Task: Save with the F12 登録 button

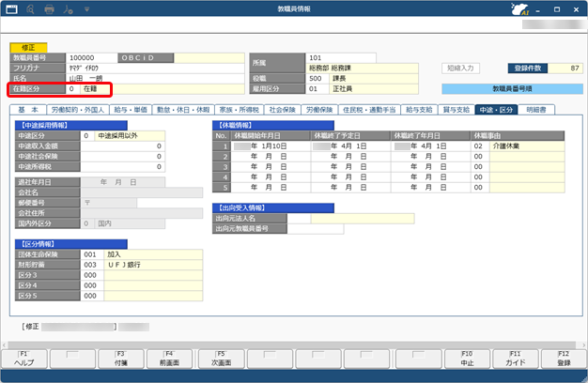Action: (x=564, y=359)
